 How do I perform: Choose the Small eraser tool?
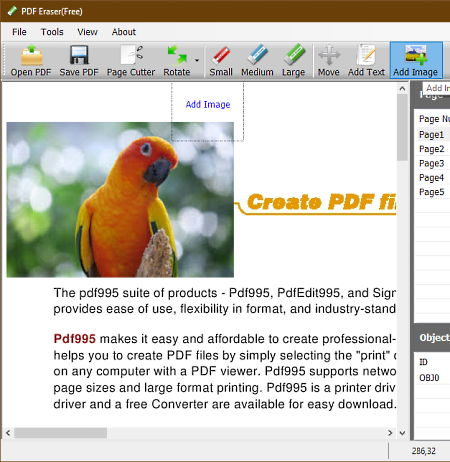click(x=221, y=61)
